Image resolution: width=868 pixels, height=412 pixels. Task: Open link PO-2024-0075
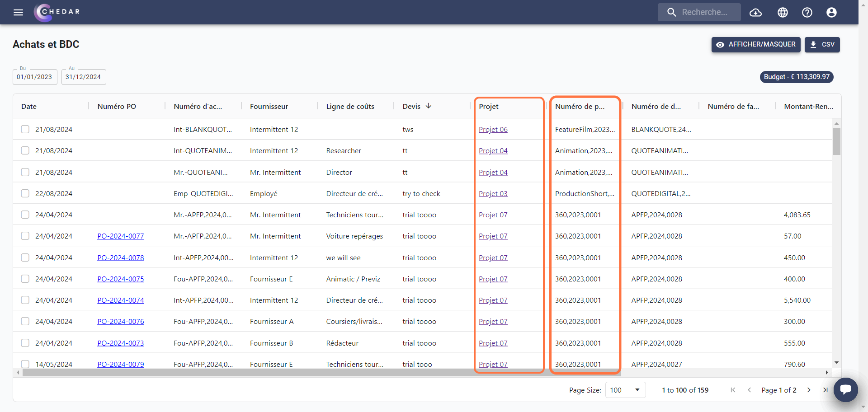click(121, 279)
